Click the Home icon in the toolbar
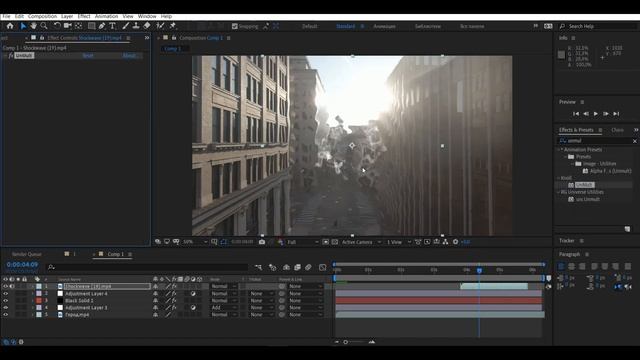The width and height of the screenshot is (640, 360). point(10,26)
